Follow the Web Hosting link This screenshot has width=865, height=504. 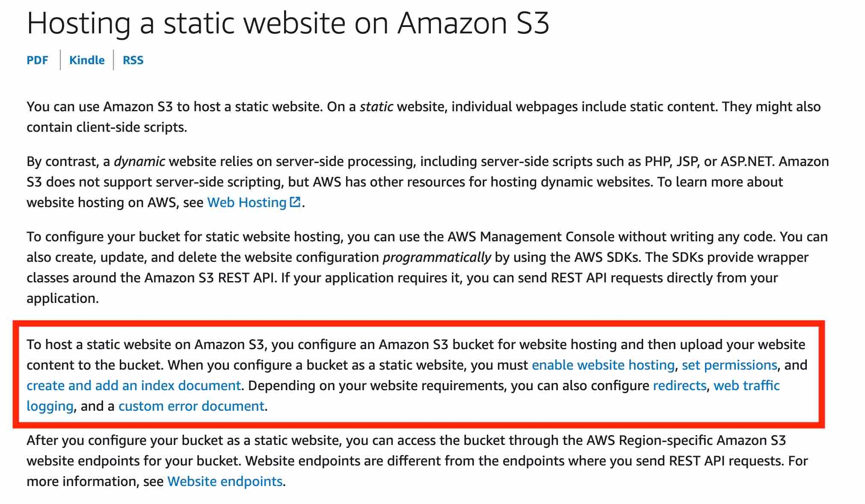tap(247, 202)
